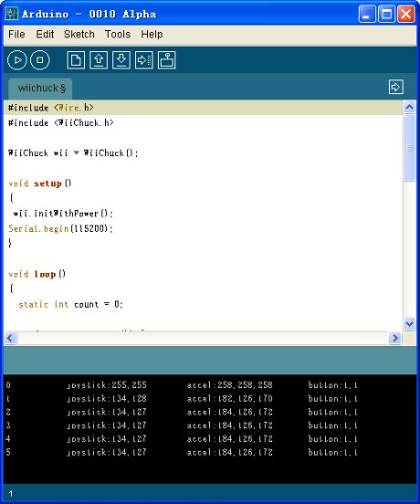This screenshot has height=504, width=420.
Task: Click console row 0 joystick:255,255
Action: (107, 385)
